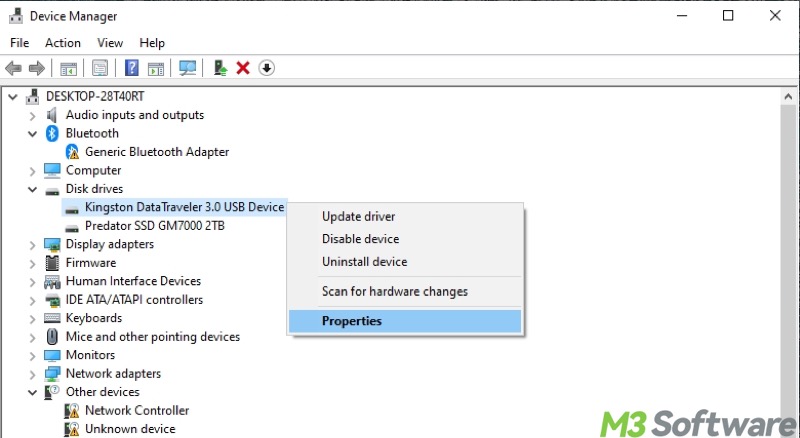Select the Unknown device entry
The image size is (800, 438).
tap(130, 429)
